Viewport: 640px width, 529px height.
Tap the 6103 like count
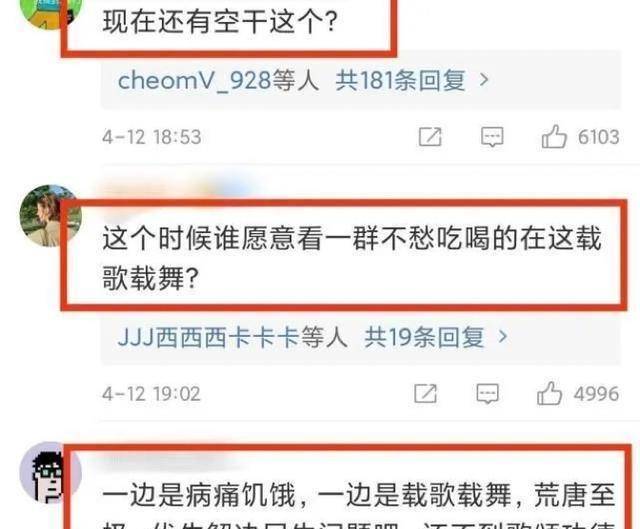coord(598,137)
